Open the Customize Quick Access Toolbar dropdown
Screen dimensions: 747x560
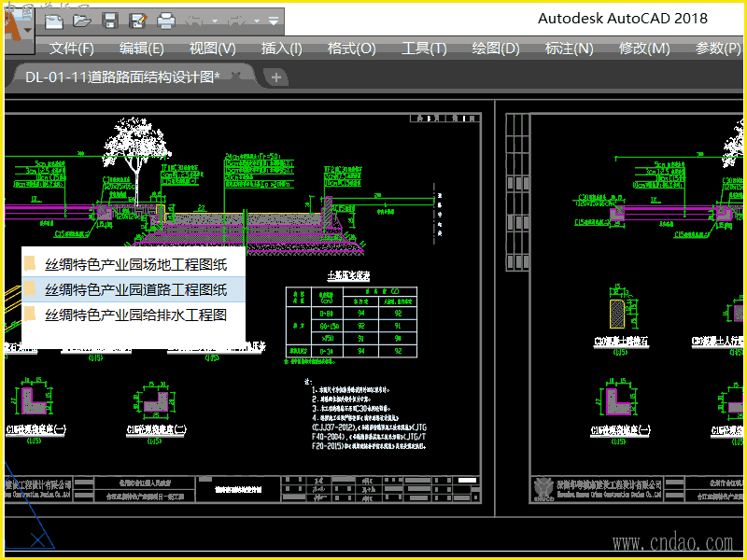coord(273,21)
